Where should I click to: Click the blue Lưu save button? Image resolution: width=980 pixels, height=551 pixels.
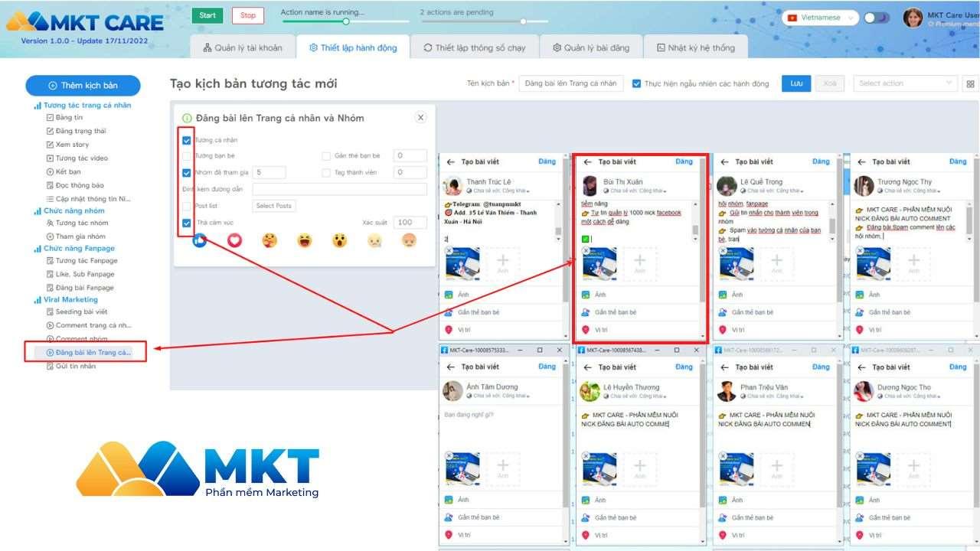tap(796, 83)
